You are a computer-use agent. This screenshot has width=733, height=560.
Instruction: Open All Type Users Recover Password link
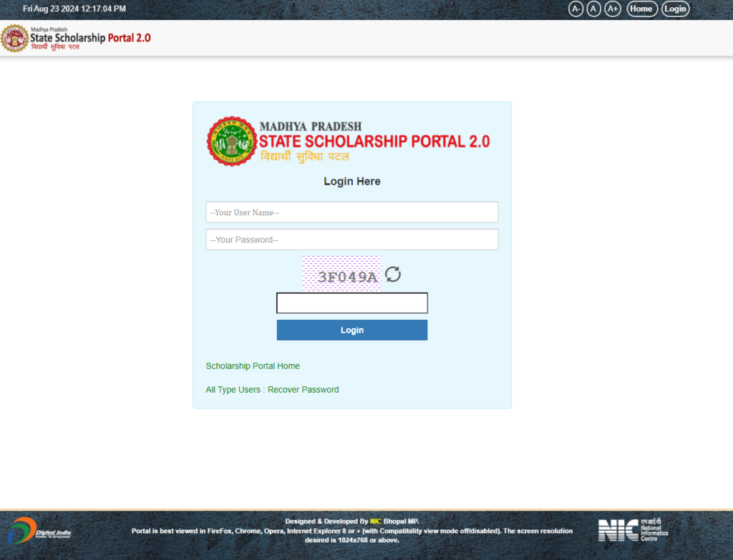pos(272,390)
